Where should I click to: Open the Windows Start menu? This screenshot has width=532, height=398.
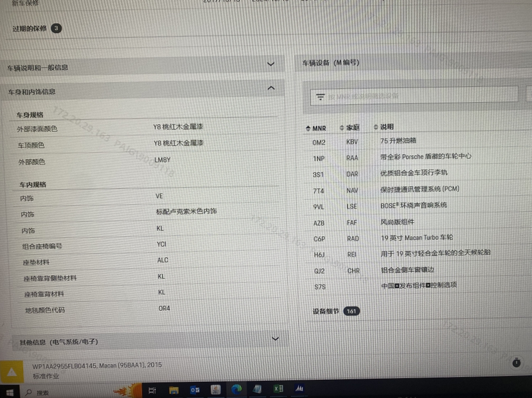pyautogui.click(x=10, y=392)
